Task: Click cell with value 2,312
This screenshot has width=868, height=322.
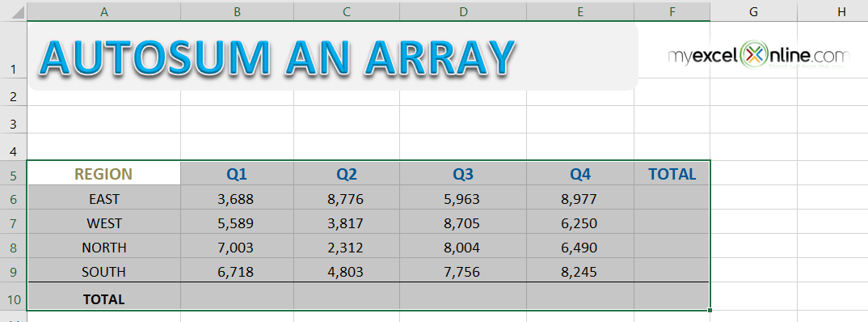Action: point(347,246)
